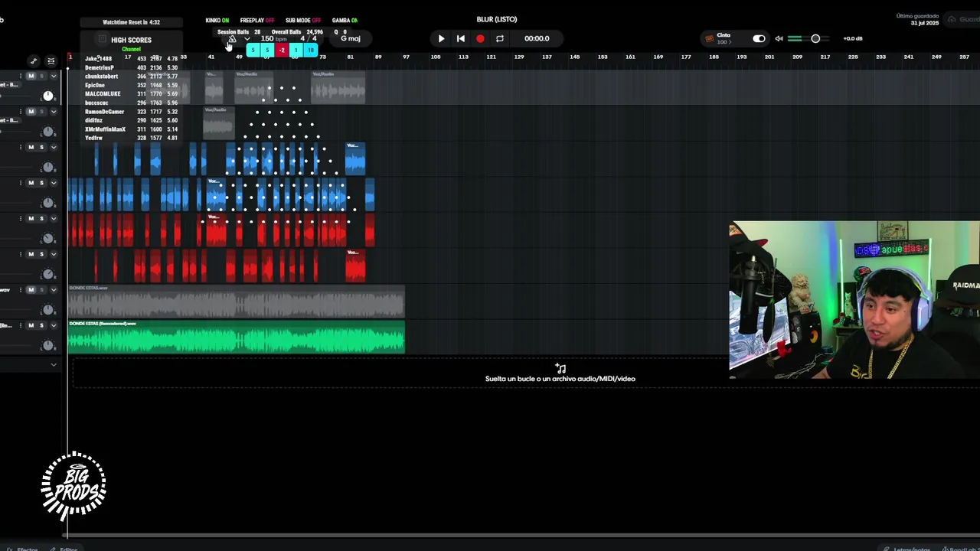The width and height of the screenshot is (980, 551).
Task: Click the drag handle of the upper red track
Action: click(21, 218)
